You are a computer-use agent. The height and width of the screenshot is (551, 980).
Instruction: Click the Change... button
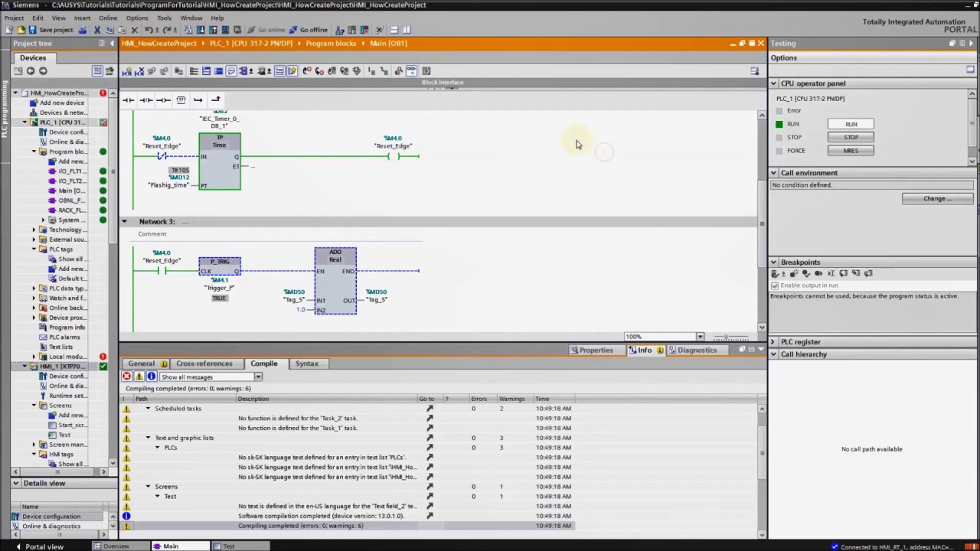pyautogui.click(x=937, y=199)
